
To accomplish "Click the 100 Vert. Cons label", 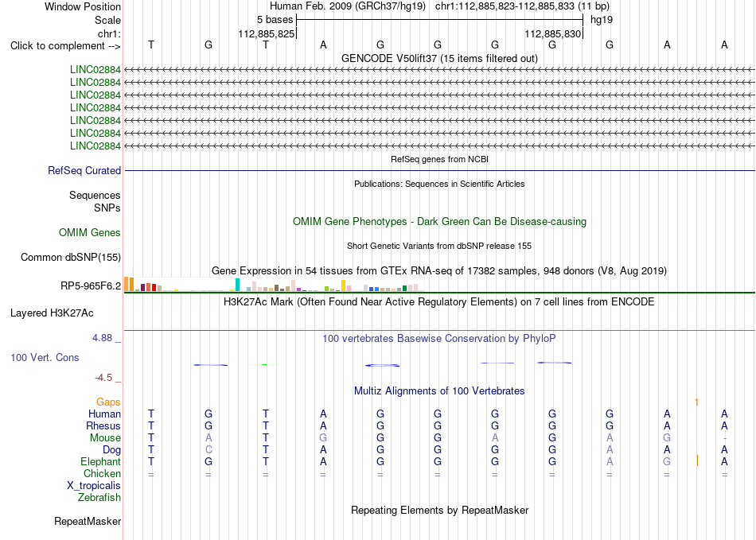I will [x=45, y=357].
